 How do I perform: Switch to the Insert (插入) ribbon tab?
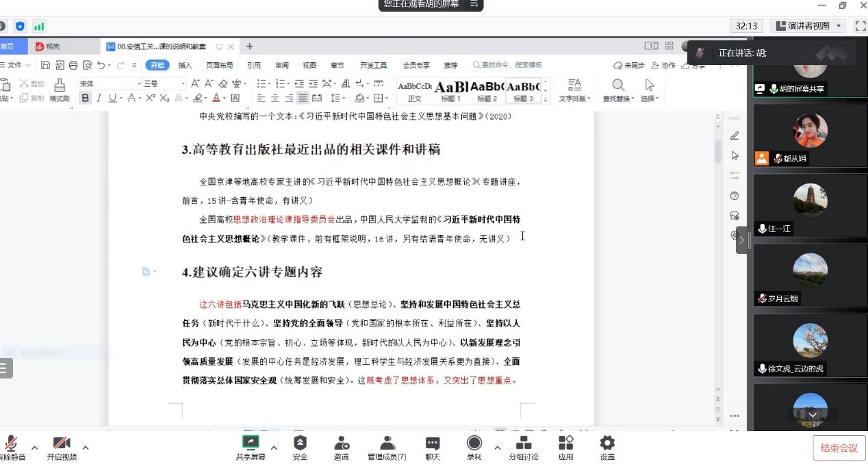185,65
